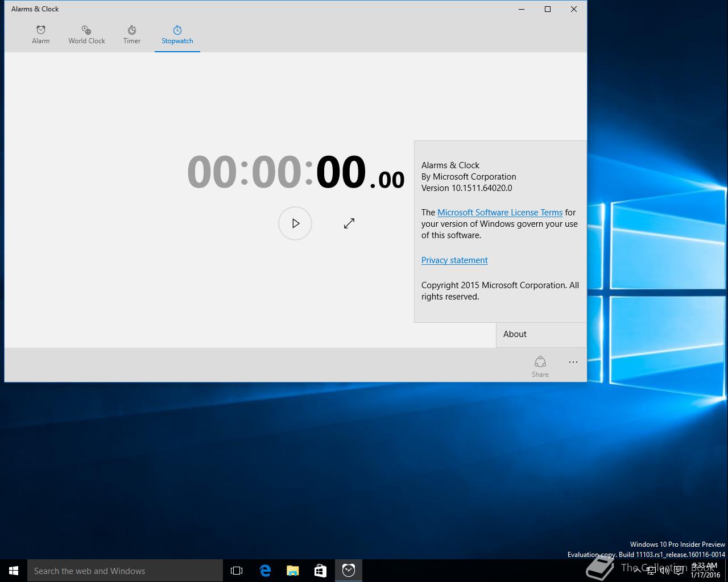Maximize the Alarms & Clock window
Image resolution: width=728 pixels, height=582 pixels.
pyautogui.click(x=548, y=9)
